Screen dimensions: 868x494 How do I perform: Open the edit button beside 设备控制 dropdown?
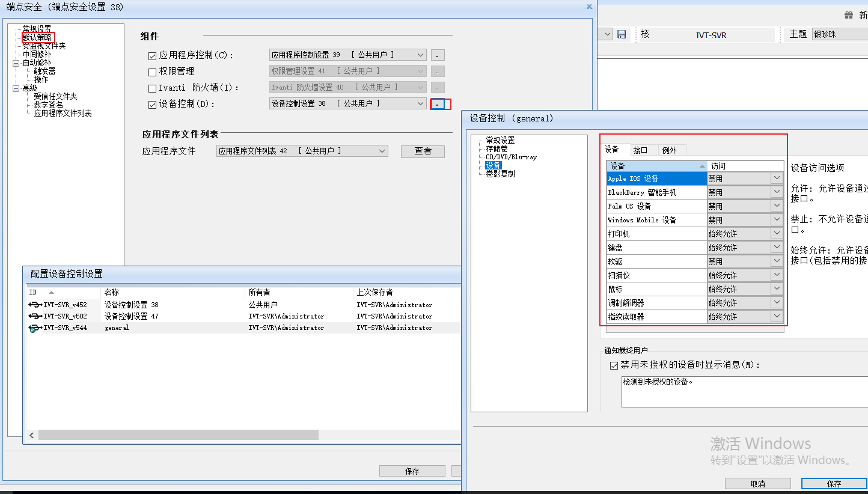438,104
